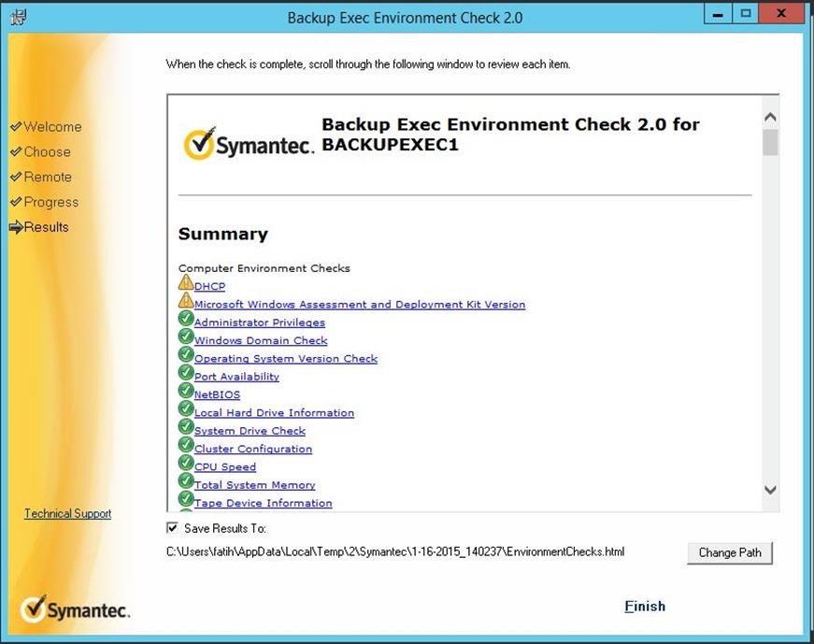Click the Symantec logo in report header
The image size is (814, 644).
click(249, 143)
